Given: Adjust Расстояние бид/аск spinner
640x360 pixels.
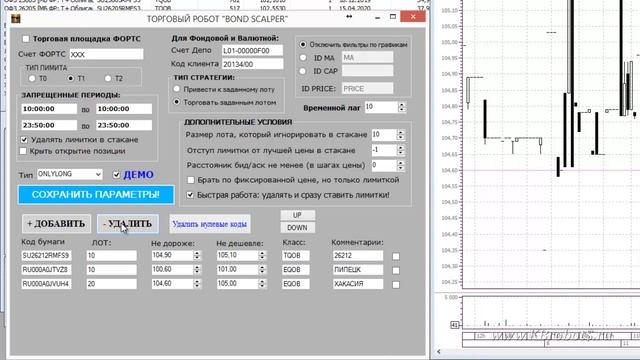Looking at the screenshot, I should 400,165.
